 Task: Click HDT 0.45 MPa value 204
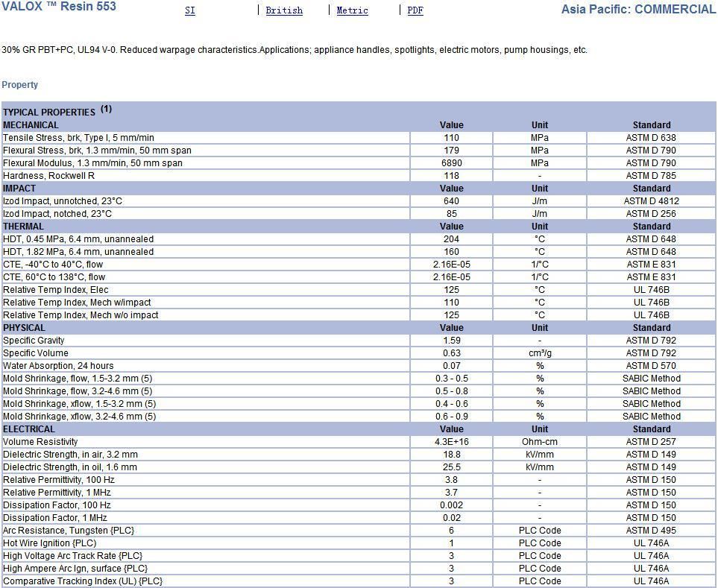click(x=452, y=239)
